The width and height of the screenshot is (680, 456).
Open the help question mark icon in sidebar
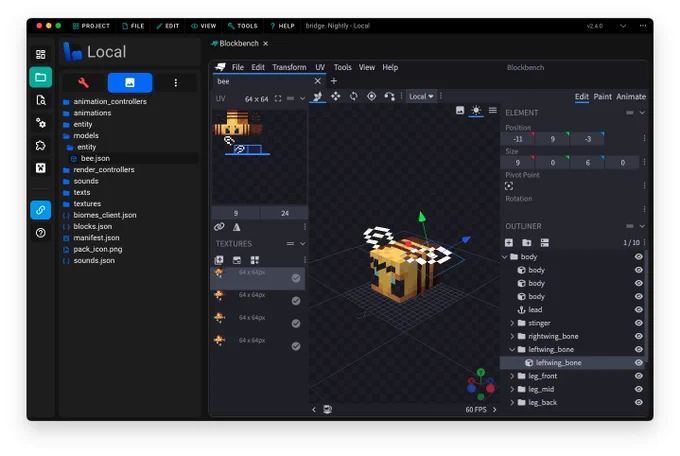[x=40, y=233]
